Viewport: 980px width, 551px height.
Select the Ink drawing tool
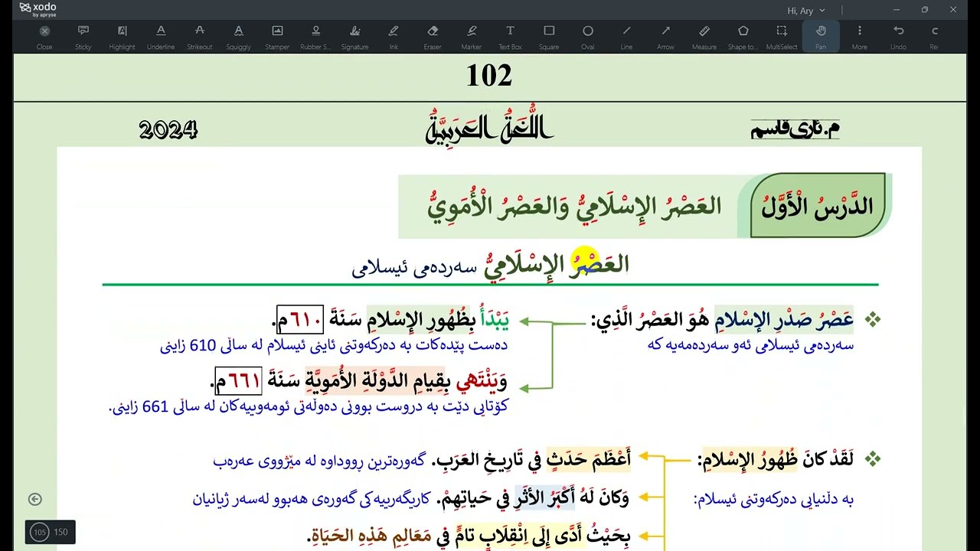pos(394,36)
